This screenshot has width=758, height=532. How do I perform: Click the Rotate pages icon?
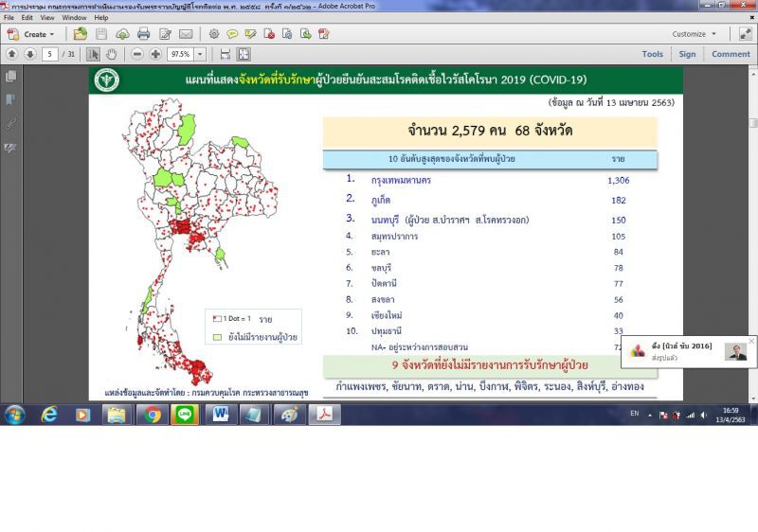(287, 34)
